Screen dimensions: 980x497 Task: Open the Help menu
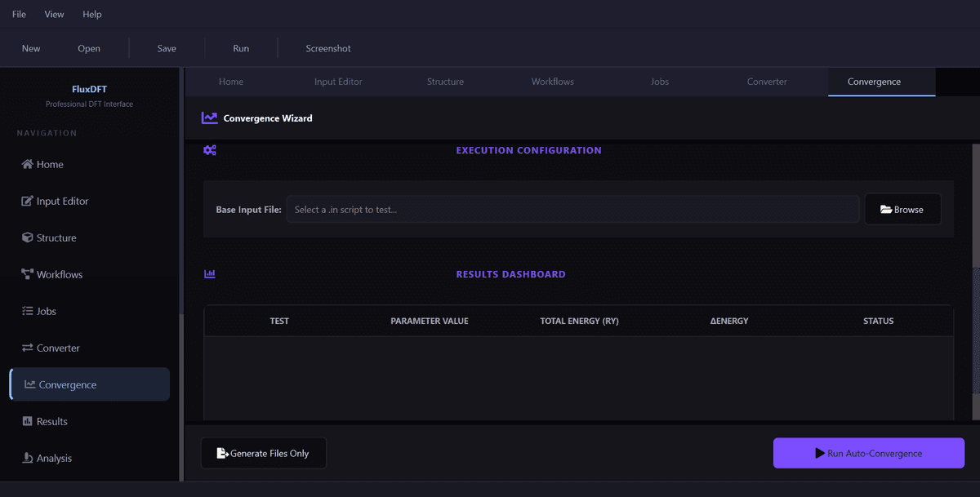point(92,14)
